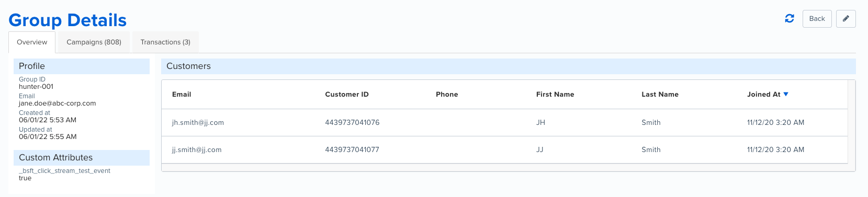Select the jane.doe@abc-corp.com email text
The image size is (868, 197).
(x=58, y=103)
